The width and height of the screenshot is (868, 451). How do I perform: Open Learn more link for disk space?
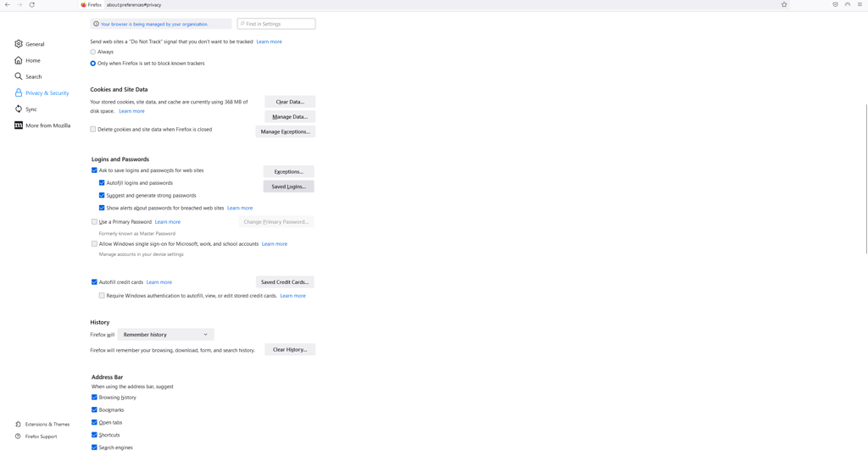tap(131, 111)
